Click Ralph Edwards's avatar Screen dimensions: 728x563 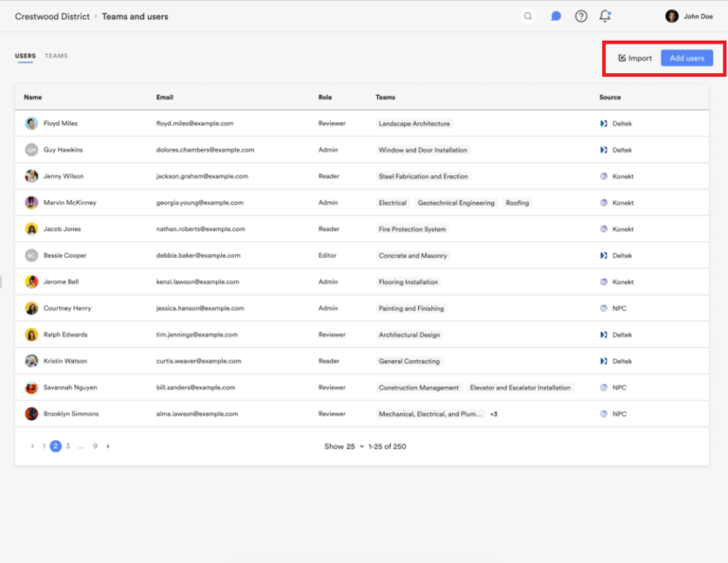point(31,335)
